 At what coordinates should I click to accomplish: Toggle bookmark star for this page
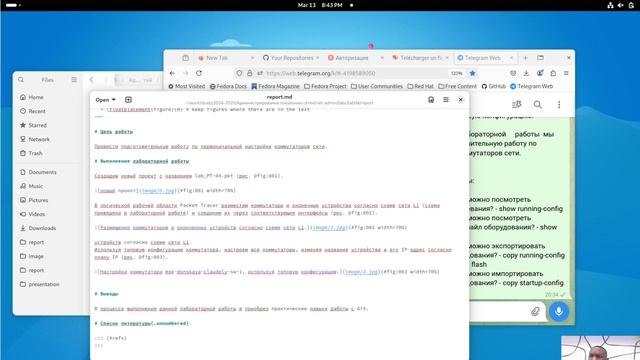(472, 73)
